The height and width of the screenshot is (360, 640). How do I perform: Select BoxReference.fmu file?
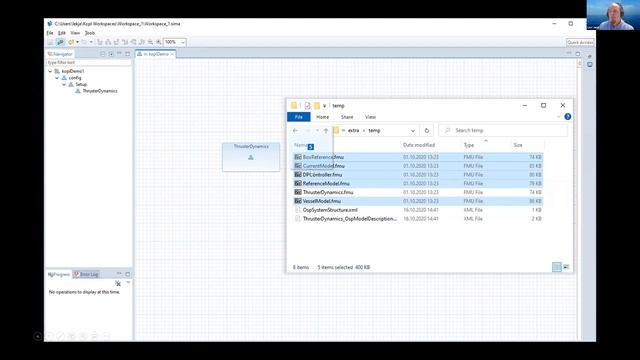pyautogui.click(x=418, y=157)
